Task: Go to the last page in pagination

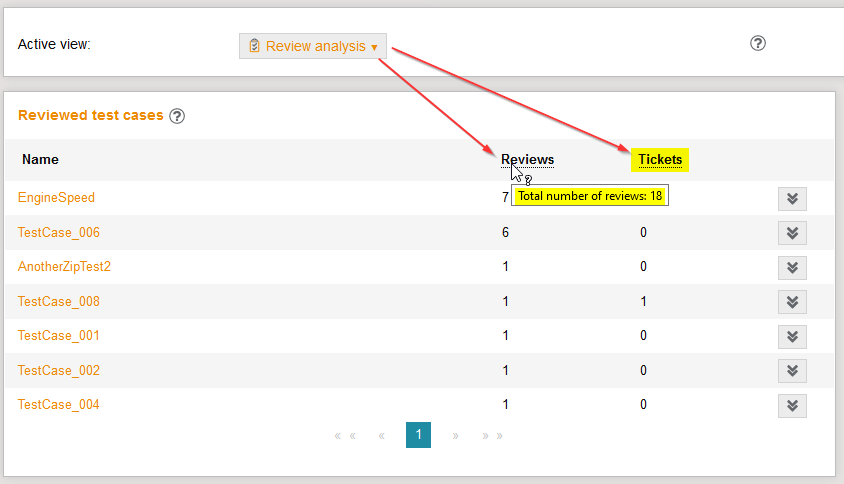Action: pos(492,436)
